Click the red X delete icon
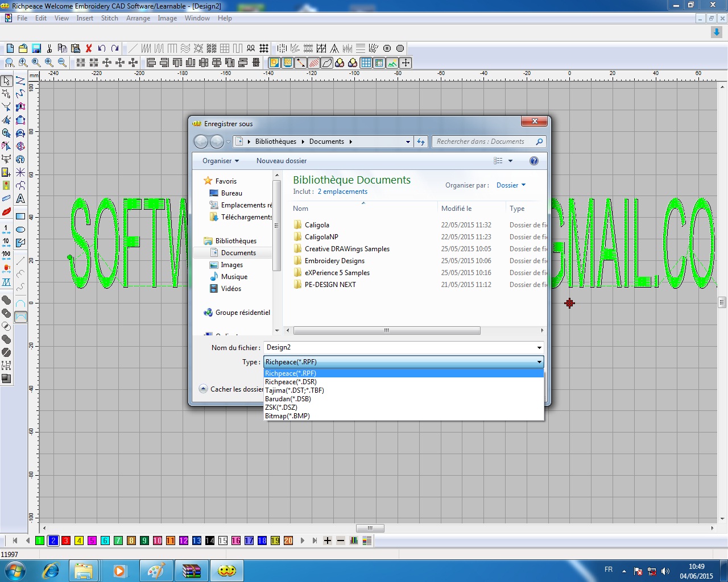Screen dimensions: 728x582 [89, 48]
